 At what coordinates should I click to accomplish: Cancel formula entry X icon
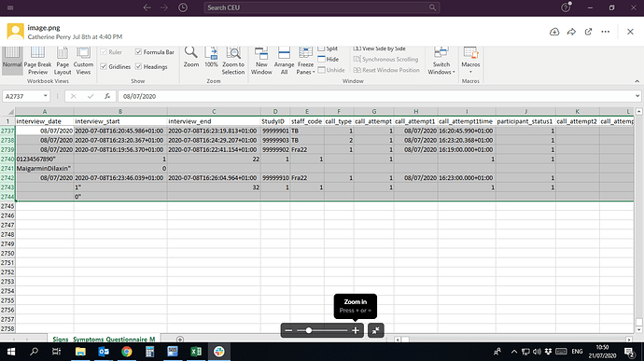74,96
